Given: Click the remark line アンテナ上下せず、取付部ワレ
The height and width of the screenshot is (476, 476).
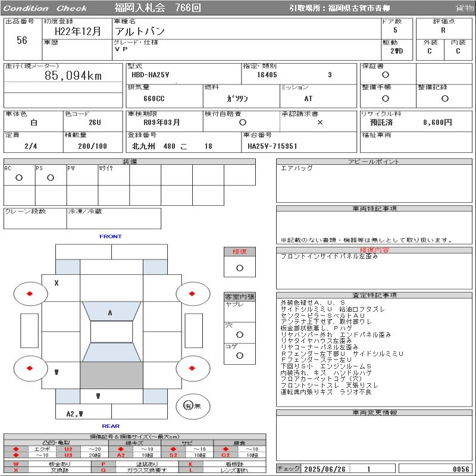Looking at the screenshot, I should click(326, 322).
